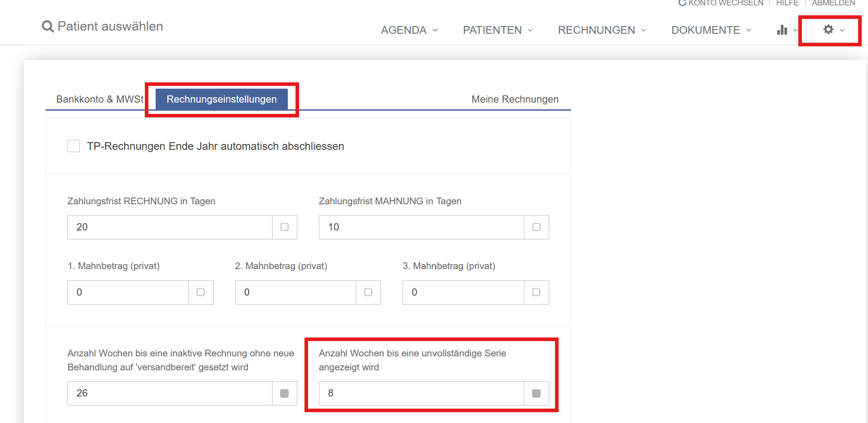Click the 3. Mahnbetrag (privat) input

click(x=463, y=292)
